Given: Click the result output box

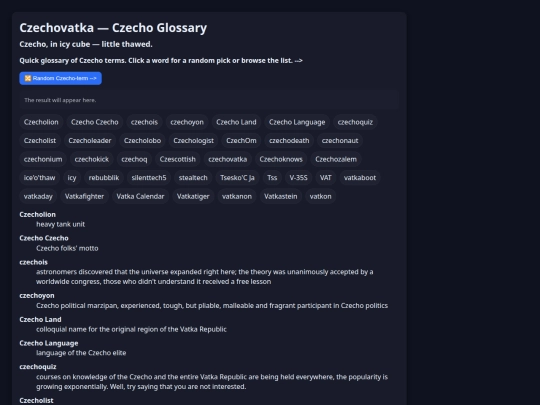Looking at the screenshot, I should [209, 100].
